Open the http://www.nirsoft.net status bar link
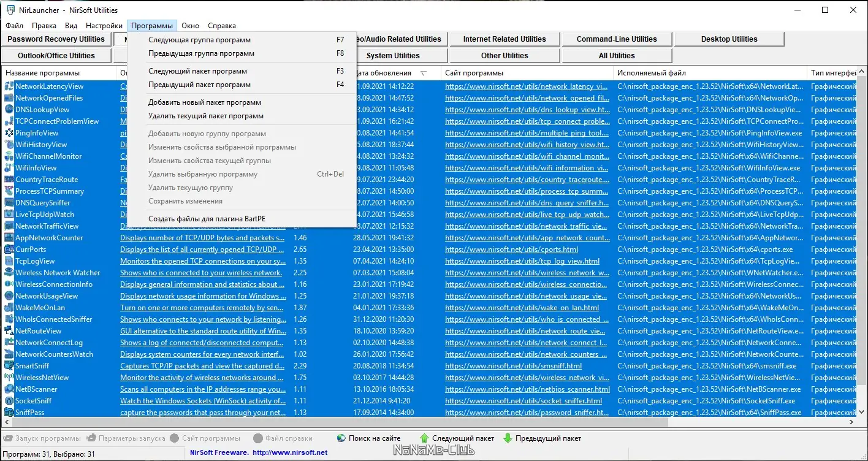 [x=290, y=452]
